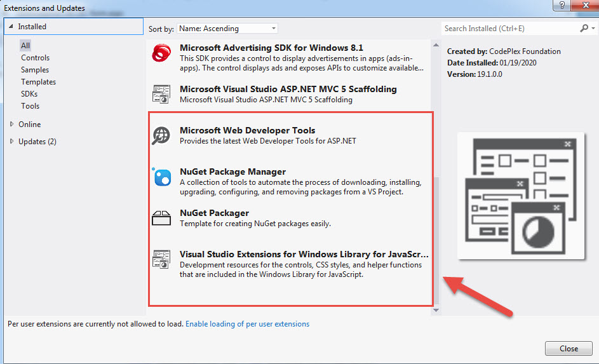Click the 'Template for creating NuGet packages easily' description

[x=255, y=224]
